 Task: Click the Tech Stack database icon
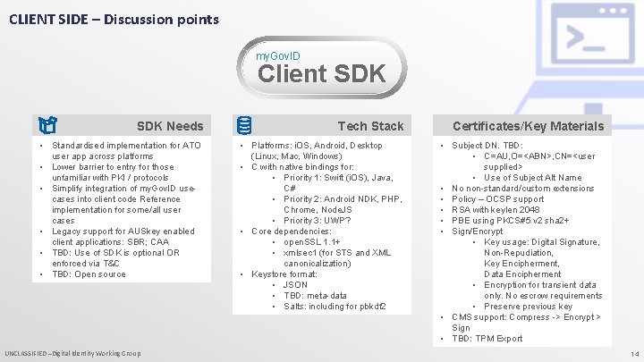(244, 125)
